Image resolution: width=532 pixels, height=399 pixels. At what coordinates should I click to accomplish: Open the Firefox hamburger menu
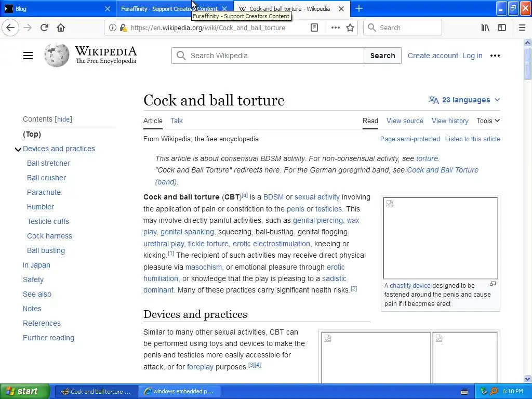click(522, 28)
